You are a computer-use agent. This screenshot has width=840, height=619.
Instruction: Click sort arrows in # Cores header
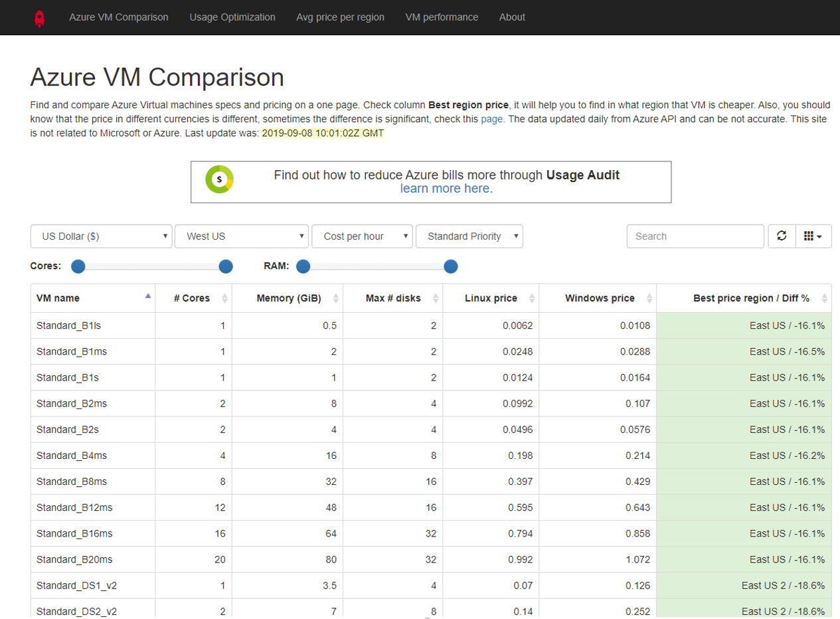[x=224, y=299]
